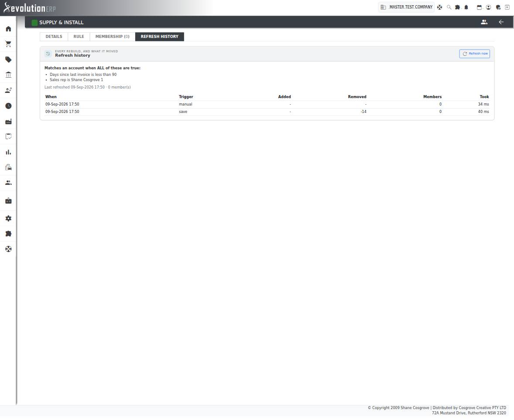514x420 pixels.
Task: Select the manual trigger history row
Action: click(267, 104)
